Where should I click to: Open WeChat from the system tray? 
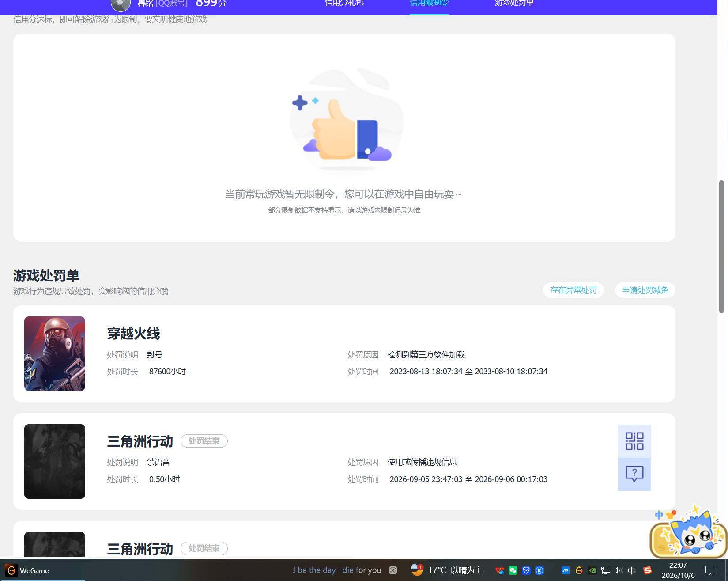(x=513, y=570)
